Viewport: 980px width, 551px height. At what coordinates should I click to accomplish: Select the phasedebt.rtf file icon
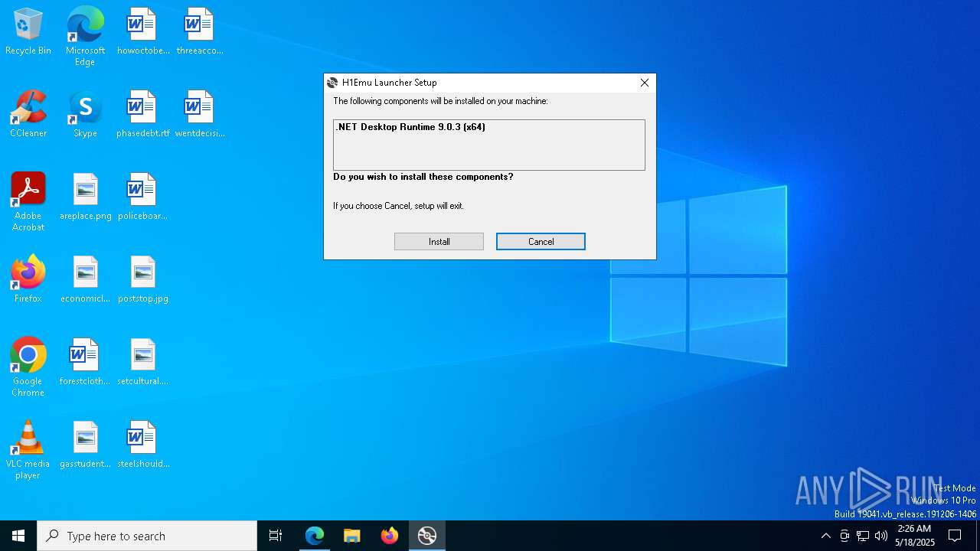point(142,115)
